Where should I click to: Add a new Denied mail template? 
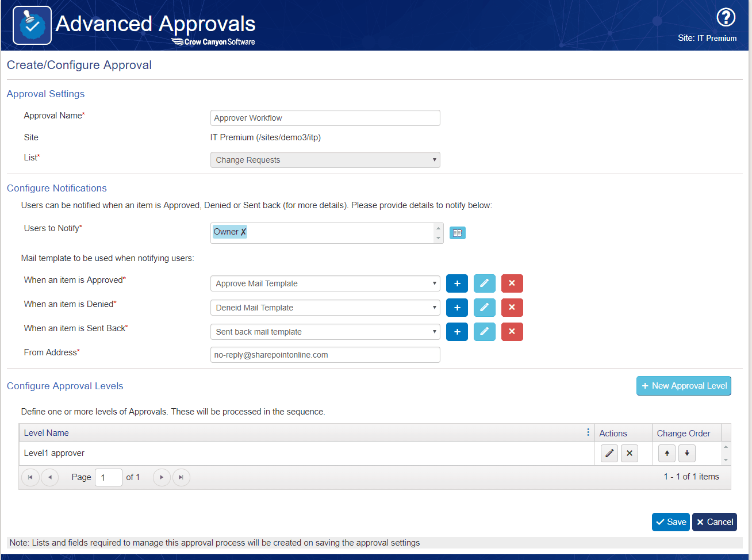457,308
